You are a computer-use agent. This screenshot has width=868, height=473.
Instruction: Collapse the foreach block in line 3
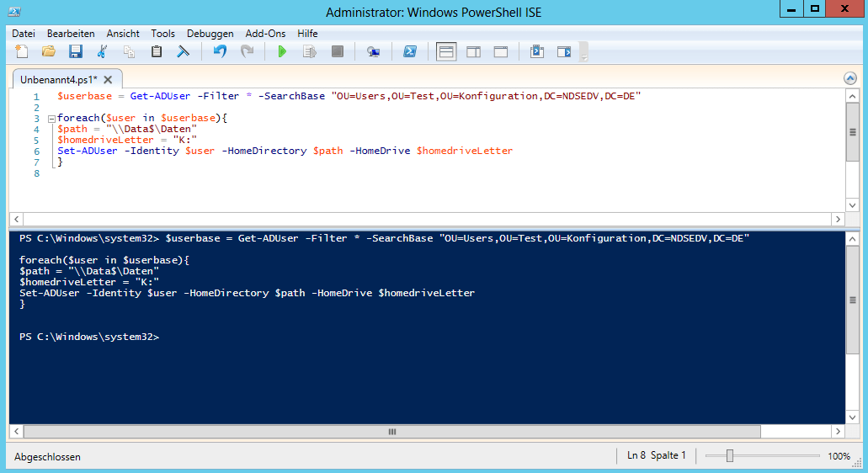[51, 119]
